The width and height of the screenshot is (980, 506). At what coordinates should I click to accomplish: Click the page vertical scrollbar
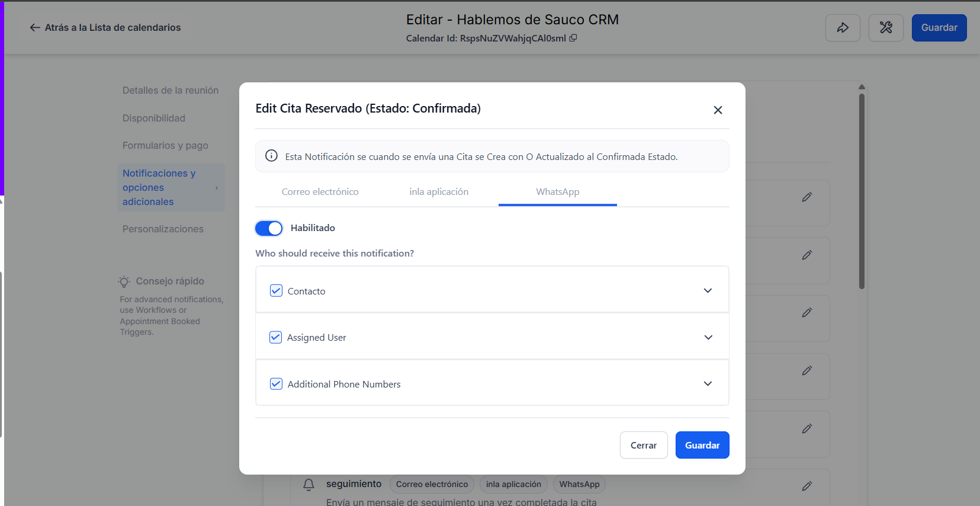point(862,190)
